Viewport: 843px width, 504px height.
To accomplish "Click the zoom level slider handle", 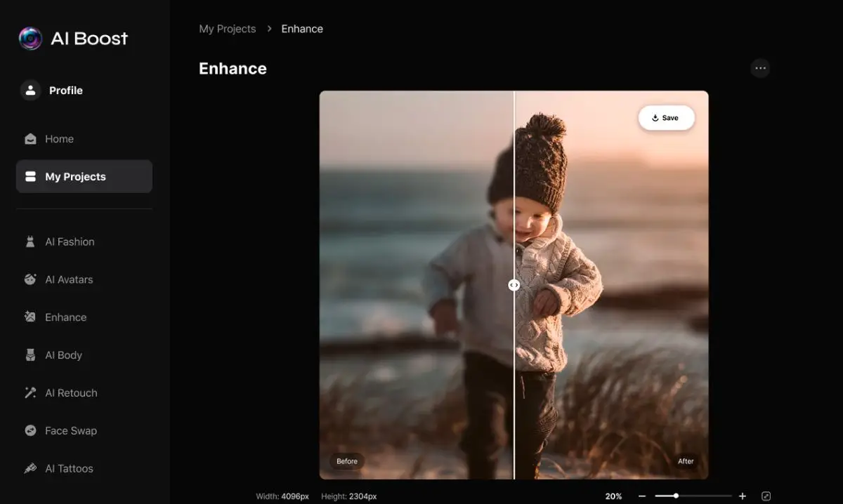I will (676, 496).
